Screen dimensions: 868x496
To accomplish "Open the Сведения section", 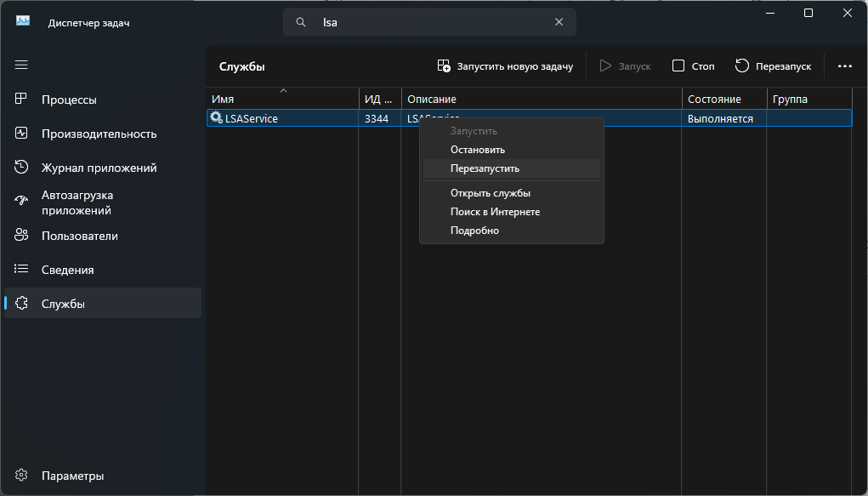I will pos(103,270).
